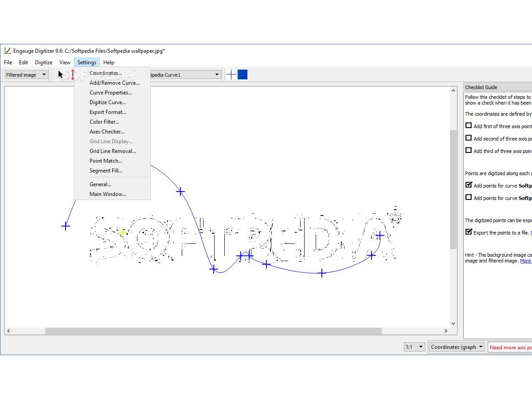Click scroll-left arrow of canvas horizontal scrollbar
This screenshot has width=532, height=399.
tap(8, 331)
